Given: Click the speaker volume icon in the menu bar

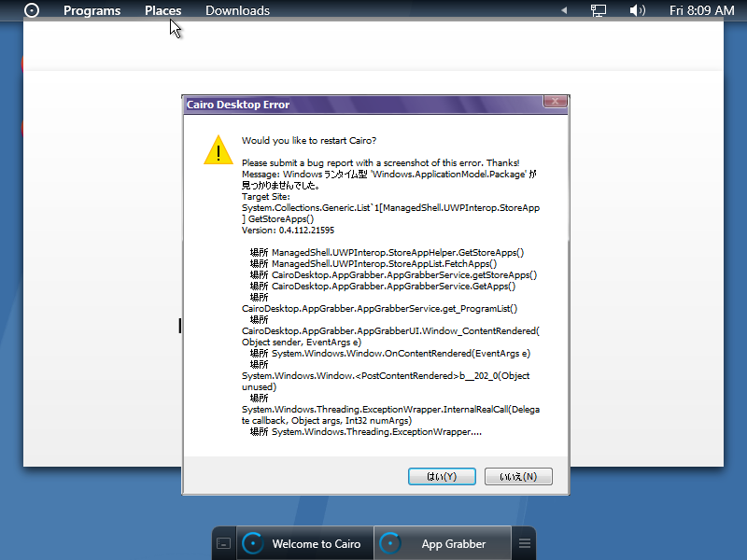Looking at the screenshot, I should [636, 10].
